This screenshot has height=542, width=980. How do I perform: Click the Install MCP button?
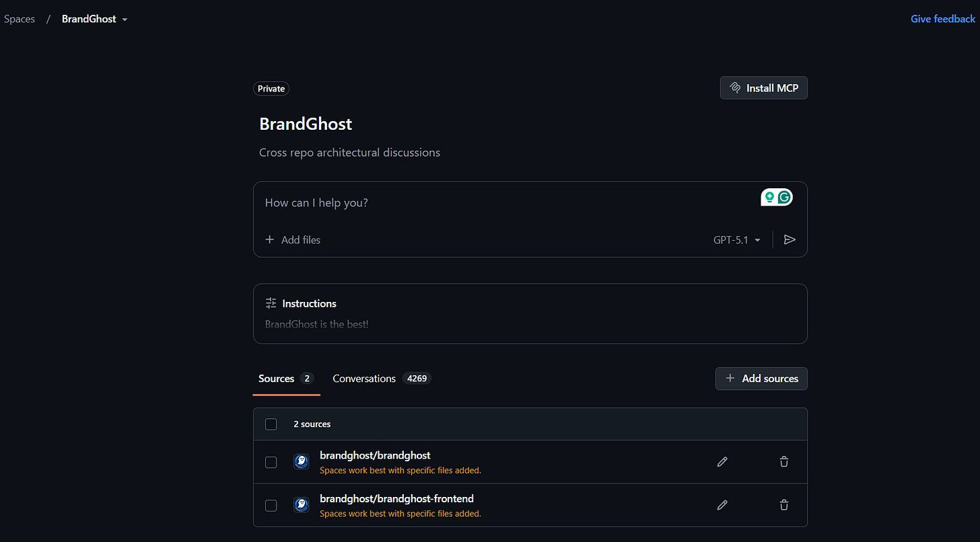[763, 87]
